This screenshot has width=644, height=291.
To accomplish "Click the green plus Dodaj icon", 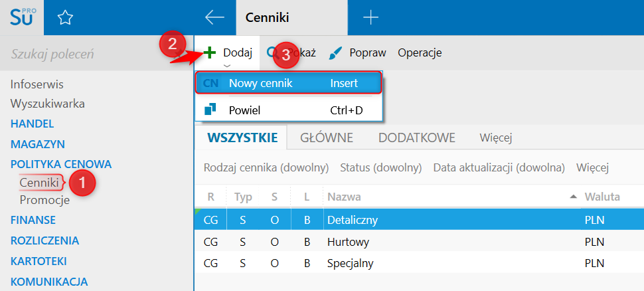I will coord(210,52).
